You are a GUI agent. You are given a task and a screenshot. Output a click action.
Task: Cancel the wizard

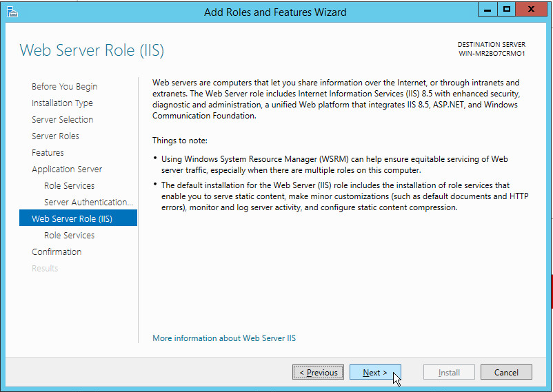tap(506, 373)
